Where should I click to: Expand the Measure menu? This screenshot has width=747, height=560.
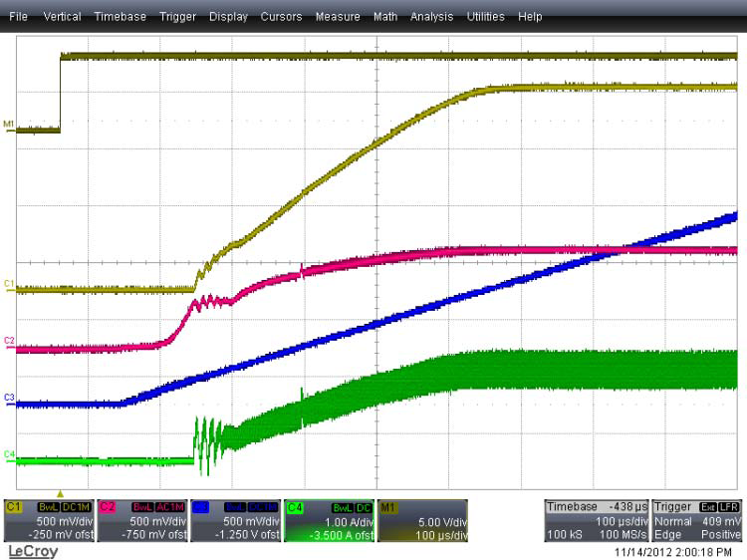[338, 17]
